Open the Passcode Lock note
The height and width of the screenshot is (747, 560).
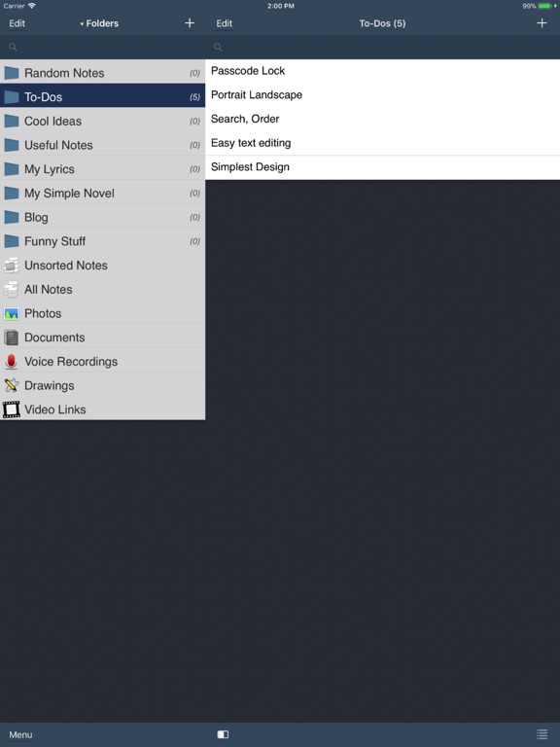coord(382,71)
